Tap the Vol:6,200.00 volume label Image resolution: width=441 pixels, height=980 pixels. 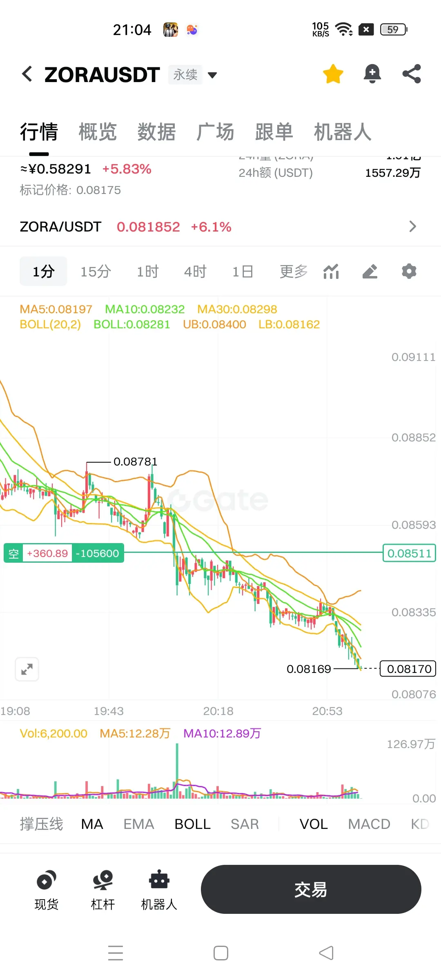[53, 733]
